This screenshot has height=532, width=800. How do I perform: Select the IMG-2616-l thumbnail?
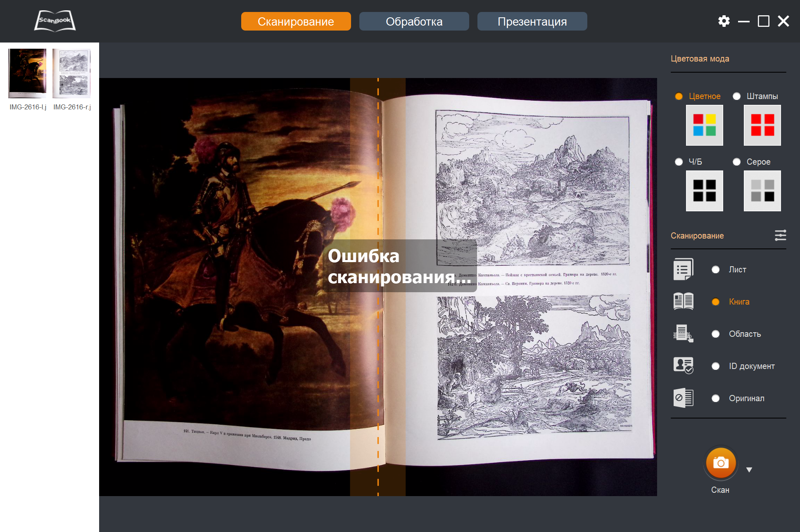pos(28,73)
